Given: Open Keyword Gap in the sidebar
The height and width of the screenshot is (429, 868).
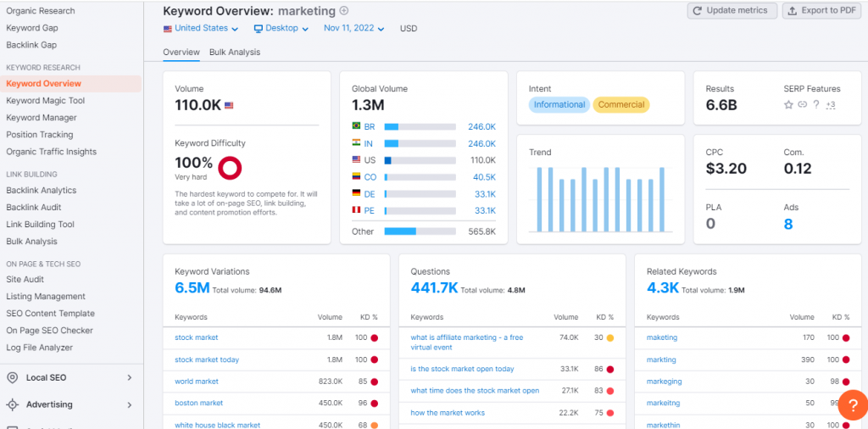Looking at the screenshot, I should [x=32, y=28].
